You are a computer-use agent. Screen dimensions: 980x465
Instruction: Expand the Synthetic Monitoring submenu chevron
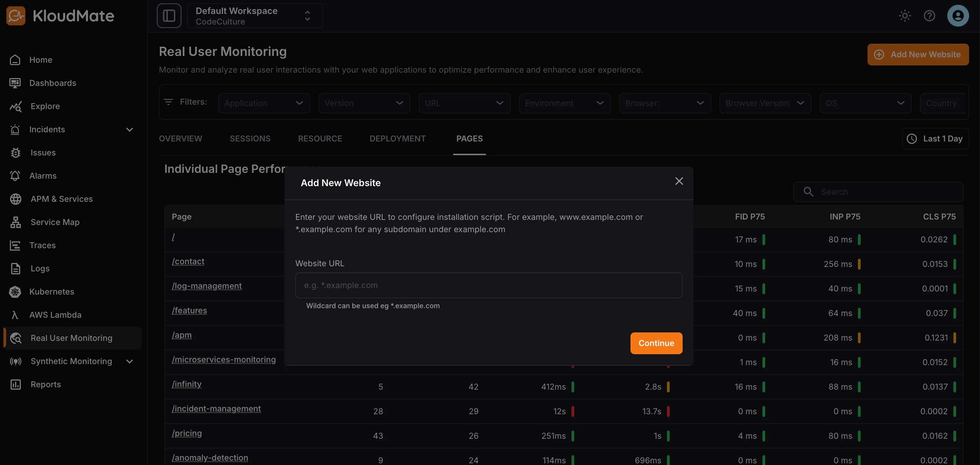coord(129,362)
